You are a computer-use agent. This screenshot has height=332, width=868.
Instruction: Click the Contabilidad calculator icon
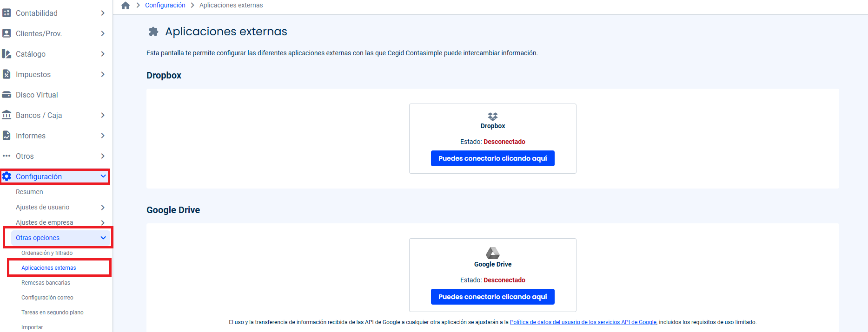coord(7,13)
